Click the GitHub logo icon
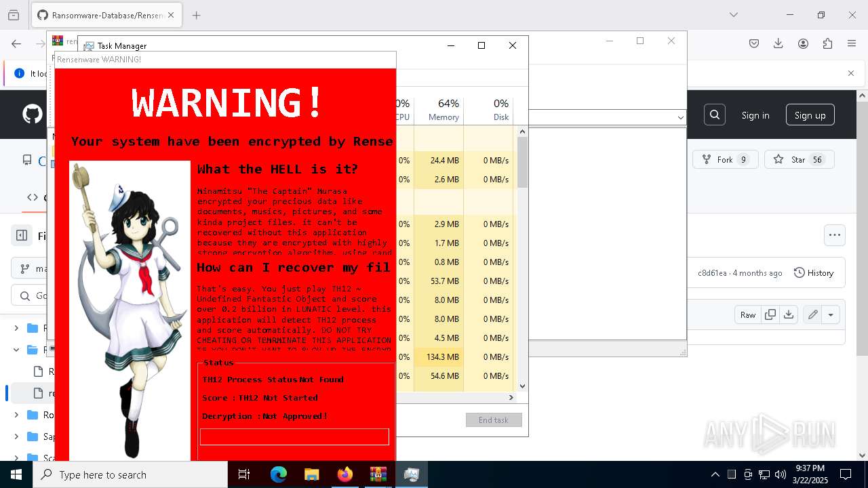Image resolution: width=868 pixels, height=488 pixels. pyautogui.click(x=33, y=114)
